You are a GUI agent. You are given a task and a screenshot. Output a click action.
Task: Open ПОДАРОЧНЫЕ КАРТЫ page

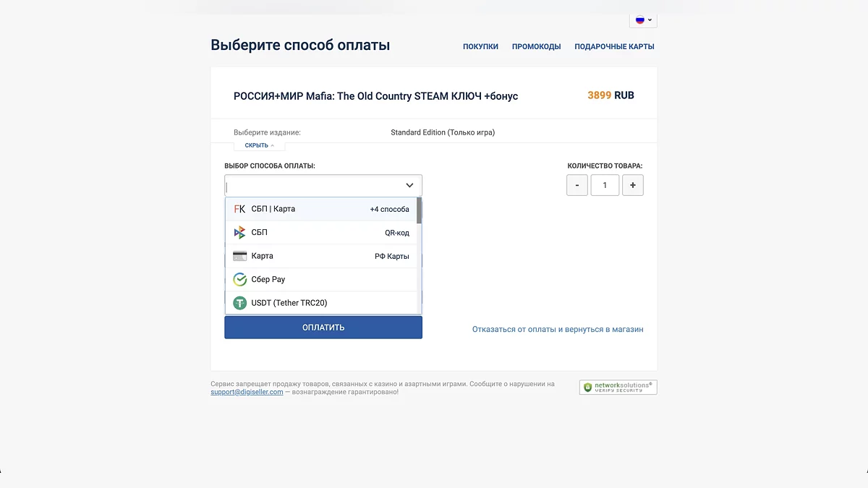(x=614, y=46)
